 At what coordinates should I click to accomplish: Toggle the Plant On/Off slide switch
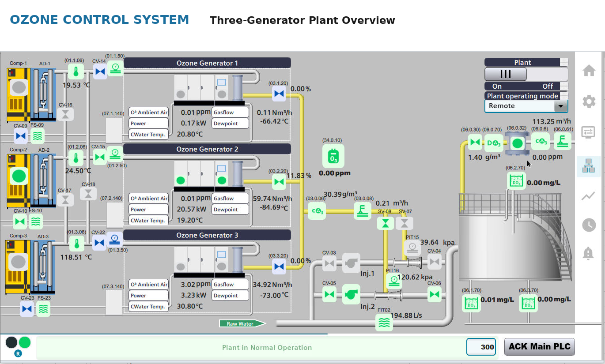pyautogui.click(x=526, y=74)
